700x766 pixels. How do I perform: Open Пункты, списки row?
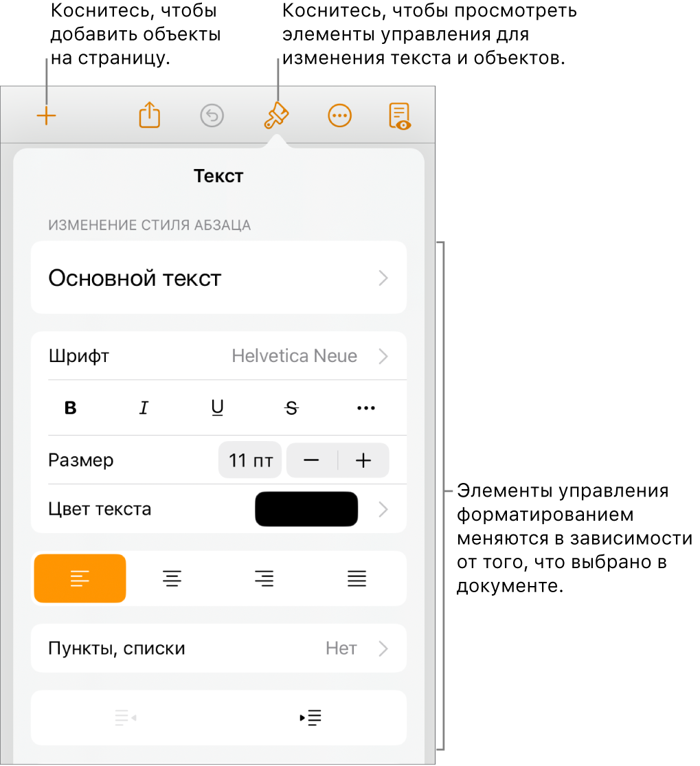(x=219, y=649)
